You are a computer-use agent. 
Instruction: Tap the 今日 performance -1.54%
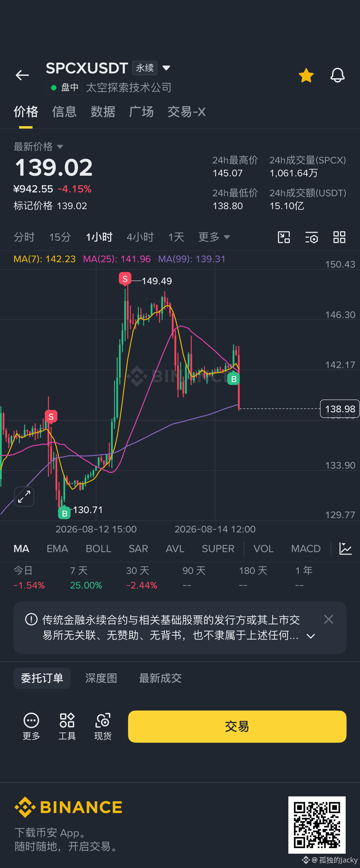(29, 577)
